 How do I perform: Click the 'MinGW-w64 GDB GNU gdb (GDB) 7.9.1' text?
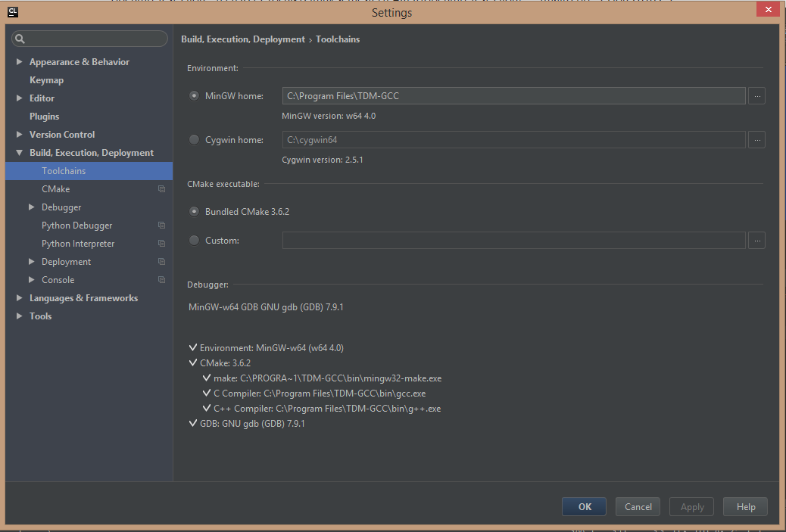tap(266, 307)
